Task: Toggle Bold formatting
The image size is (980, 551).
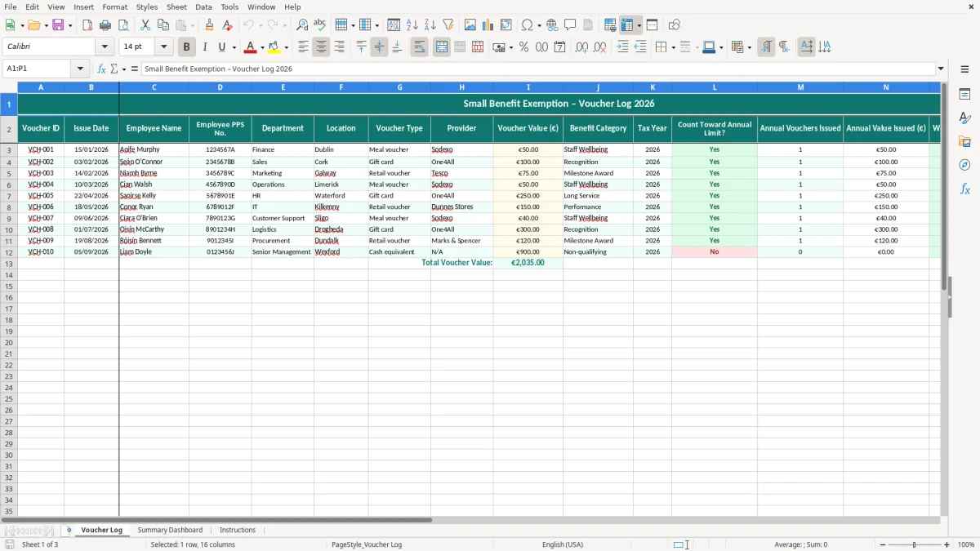Action: 187,47
